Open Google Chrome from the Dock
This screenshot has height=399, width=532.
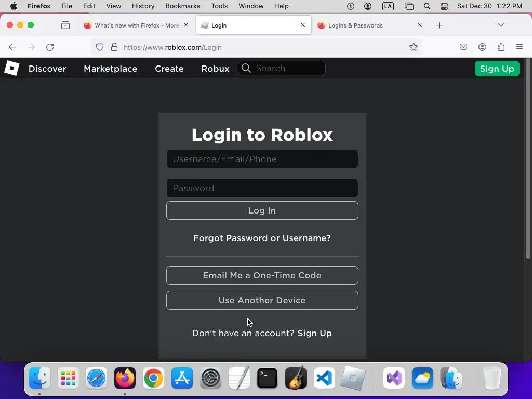[153, 378]
